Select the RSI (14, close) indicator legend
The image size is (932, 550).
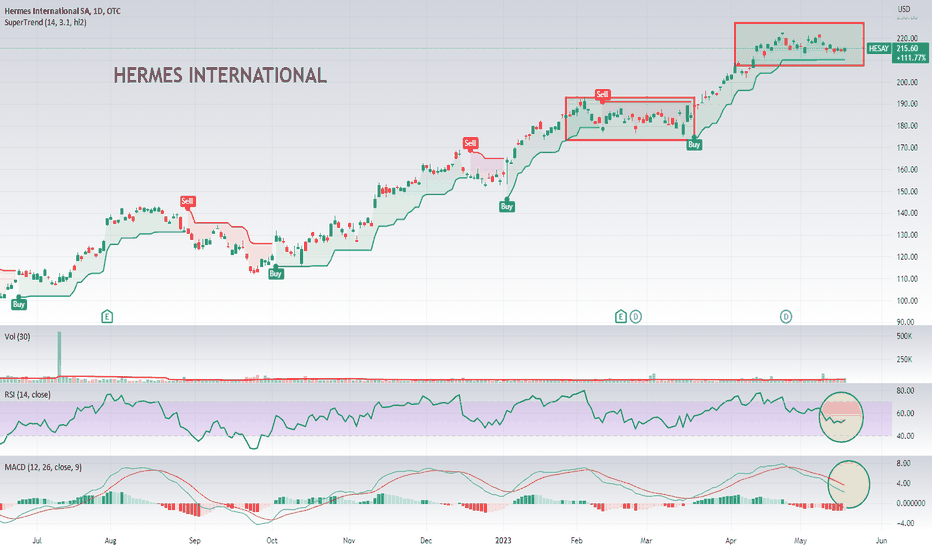point(27,395)
